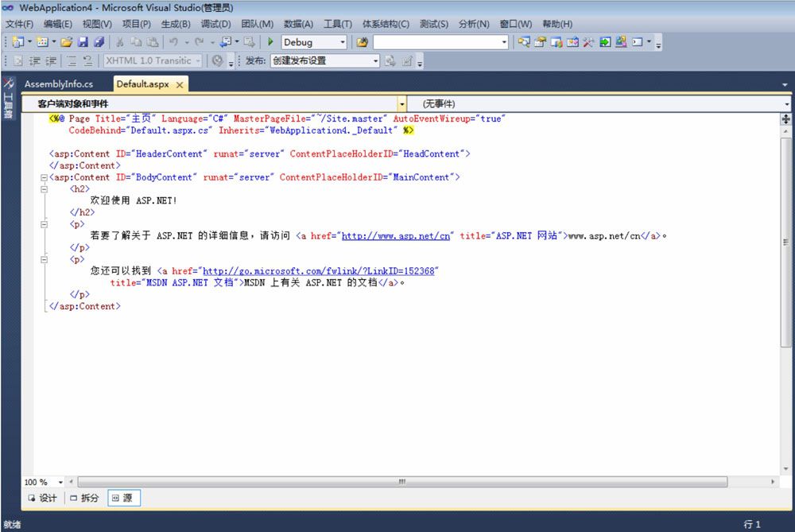Switch to the AssemblyInfo.cs tab
The height and width of the screenshot is (532, 795).
[59, 84]
